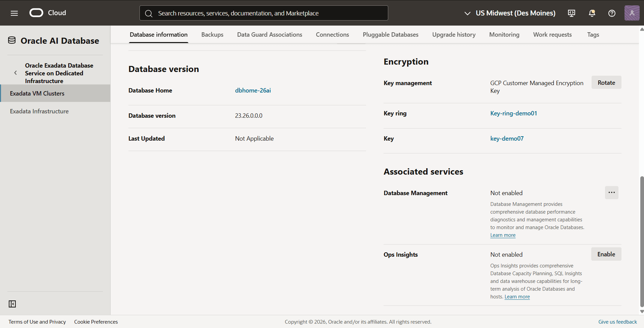644x328 pixels.
Task: Rotate the encryption key
Action: click(x=606, y=82)
